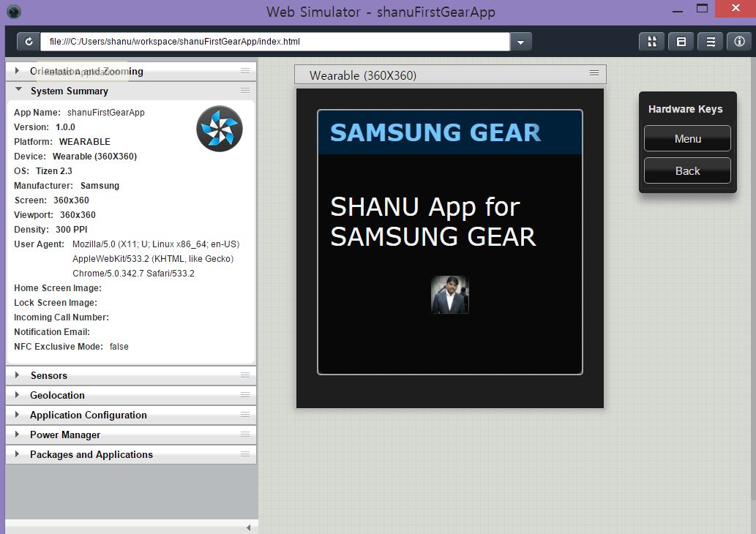
Task: Click the Wearable (360X360) device title bar
Action: pos(450,75)
